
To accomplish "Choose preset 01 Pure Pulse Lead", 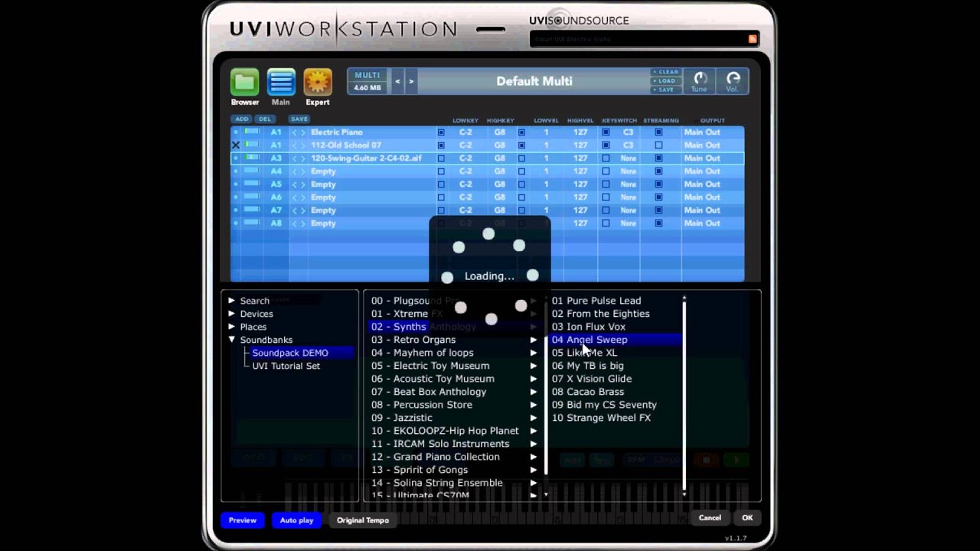I will coord(596,301).
